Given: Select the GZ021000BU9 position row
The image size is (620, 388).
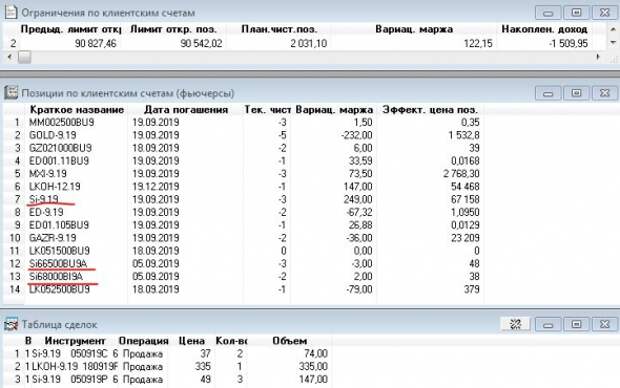Looking at the screenshot, I should click(244, 148).
